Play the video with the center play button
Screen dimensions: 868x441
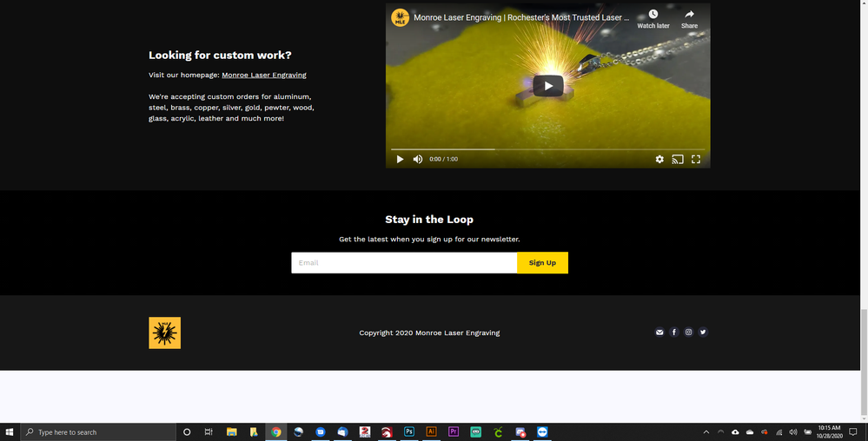(547, 85)
